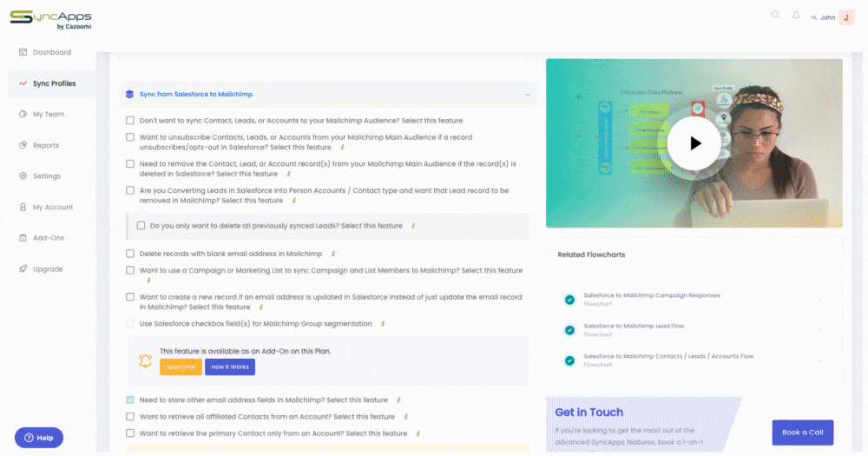
Task: Click info icon beside affiliated Contacts feature
Action: click(405, 417)
